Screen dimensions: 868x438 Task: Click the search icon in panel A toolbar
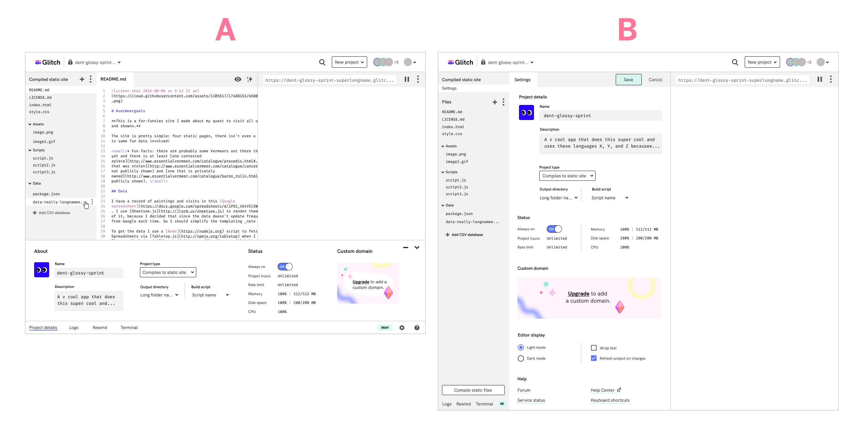pyautogui.click(x=322, y=62)
